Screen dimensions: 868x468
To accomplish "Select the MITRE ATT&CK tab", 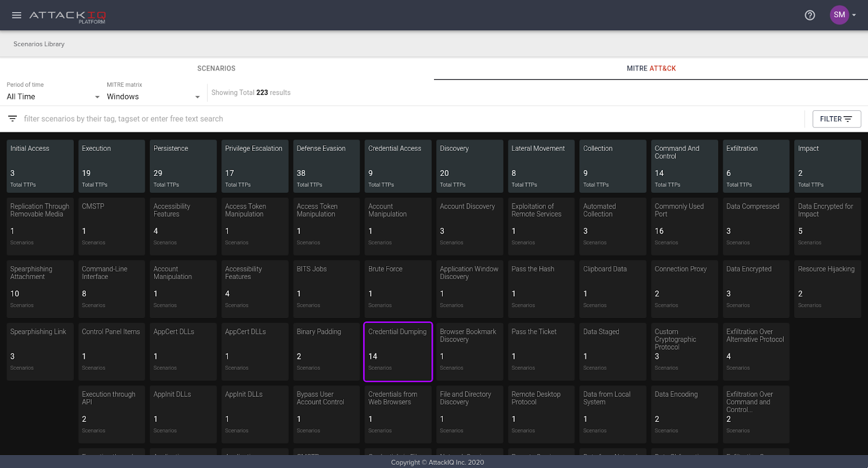I will point(651,68).
